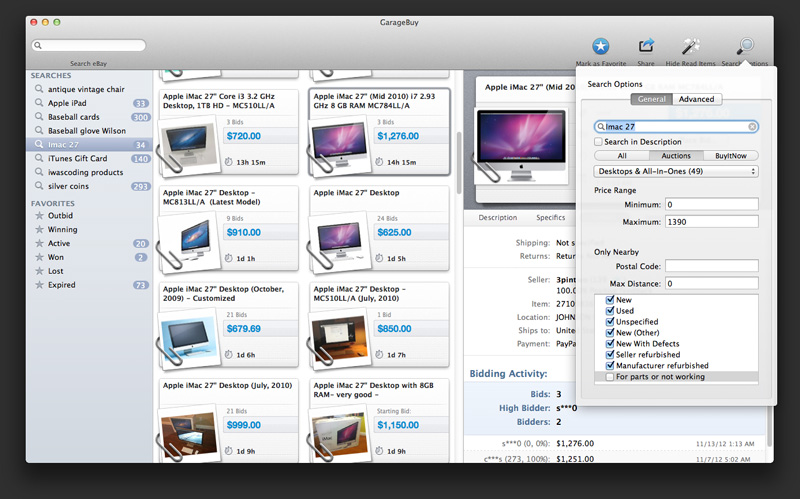
Task: Click the Postal Code field
Action: 712,266
